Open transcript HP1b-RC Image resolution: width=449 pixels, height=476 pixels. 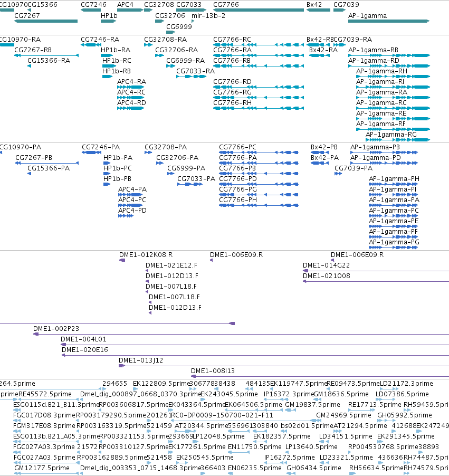point(117,61)
